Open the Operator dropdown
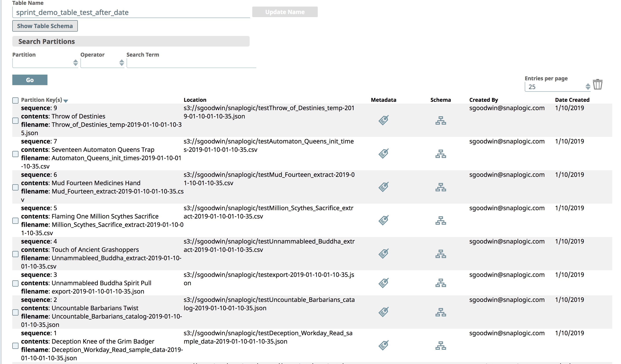 [x=102, y=63]
